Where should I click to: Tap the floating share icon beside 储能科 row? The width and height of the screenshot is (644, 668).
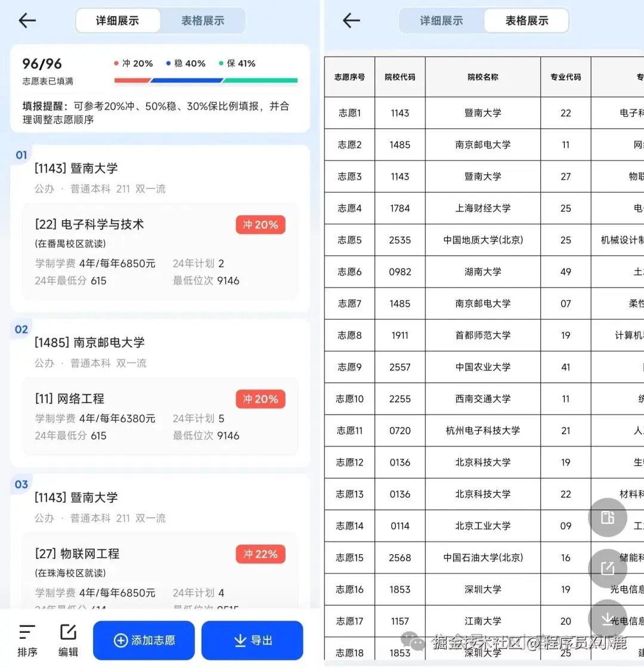click(607, 568)
